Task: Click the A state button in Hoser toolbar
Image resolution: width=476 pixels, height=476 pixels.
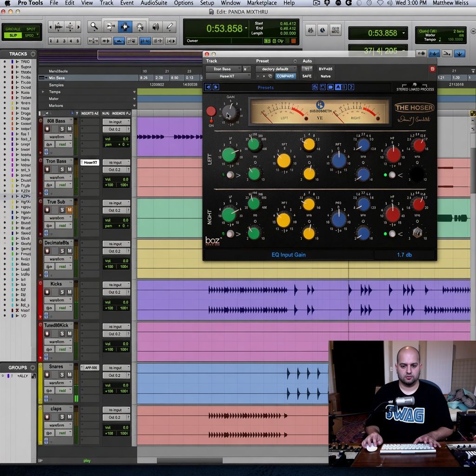Action: click(x=337, y=87)
